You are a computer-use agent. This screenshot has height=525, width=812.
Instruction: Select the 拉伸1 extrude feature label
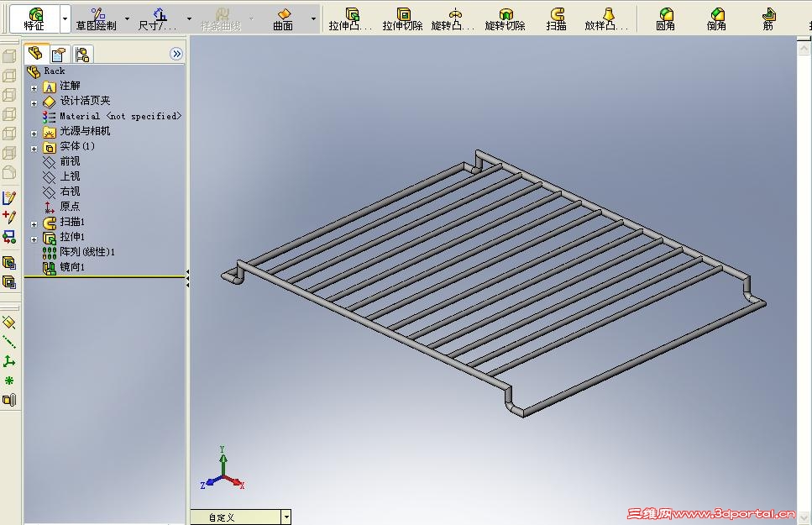pos(72,237)
